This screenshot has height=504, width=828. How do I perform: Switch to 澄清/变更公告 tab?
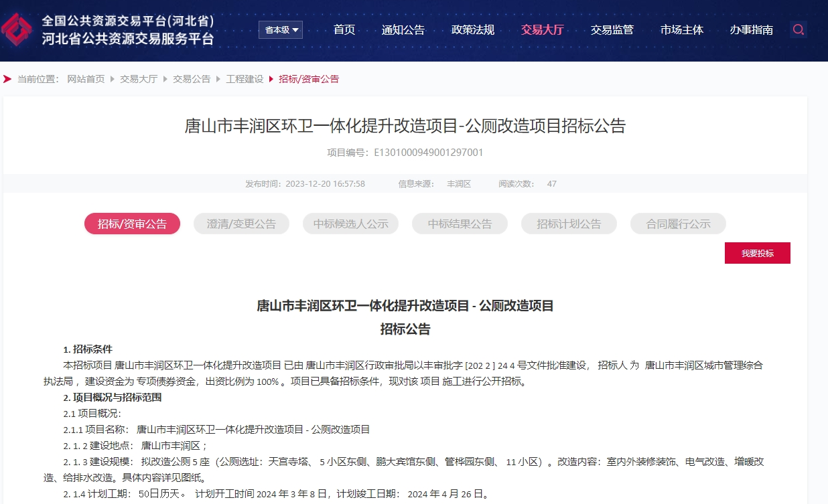[241, 224]
